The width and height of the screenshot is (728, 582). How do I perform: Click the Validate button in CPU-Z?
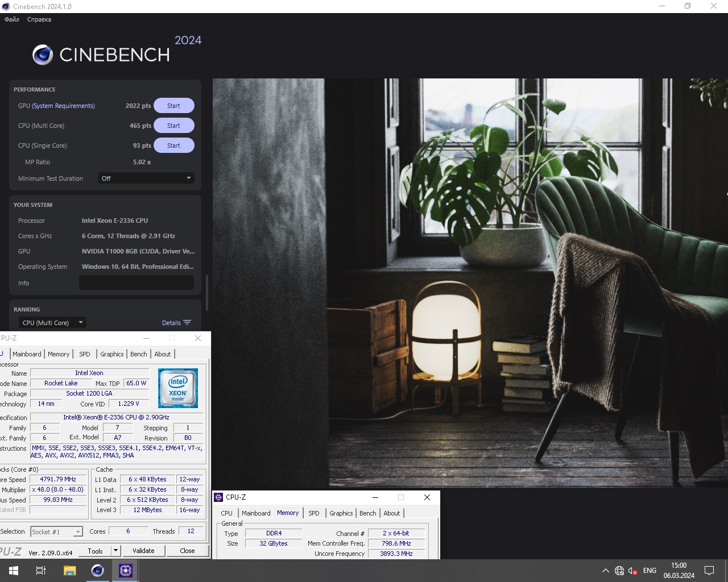point(143,551)
